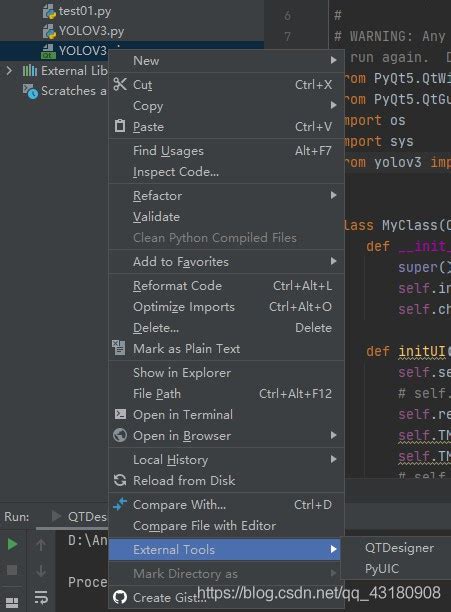Click the scissors Cut icon
451x612 pixels.
point(120,84)
